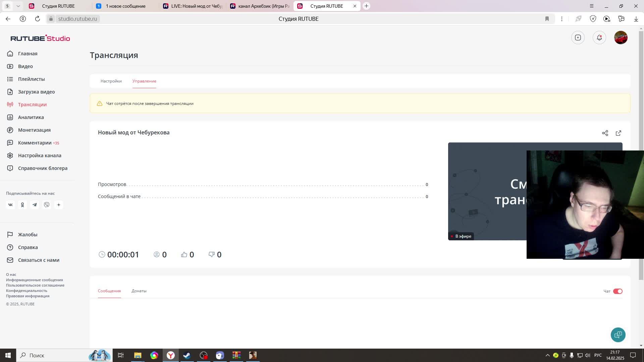
Task: Click the Пользовательское соглашение link
Action: point(35,285)
